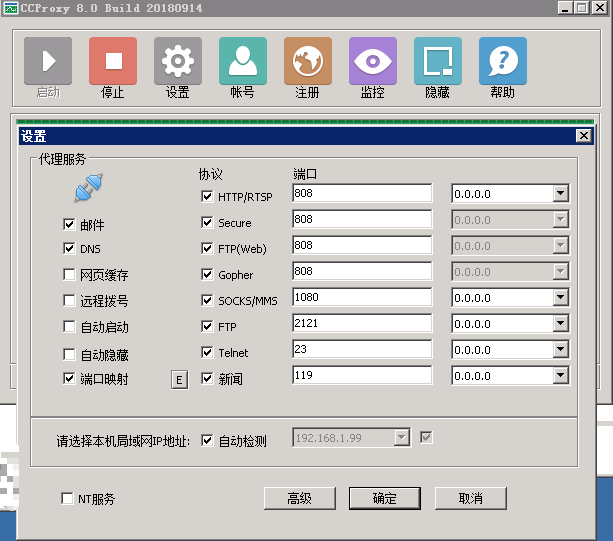613x541 pixels.
Task: Click the disabled Start (启动) play icon
Action: [x=48, y=61]
